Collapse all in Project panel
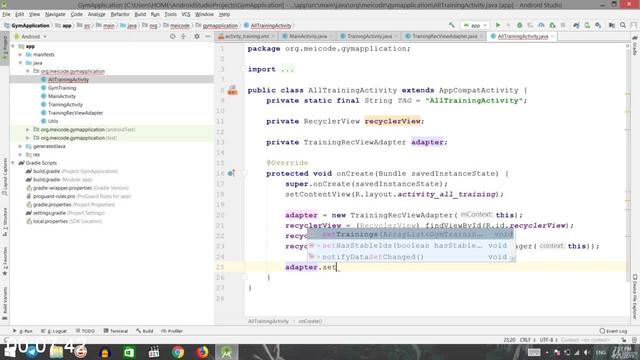 pos(183,36)
